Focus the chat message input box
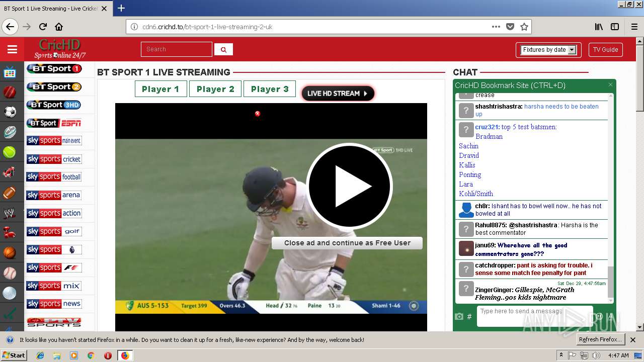The height and width of the screenshot is (362, 644). point(535,316)
